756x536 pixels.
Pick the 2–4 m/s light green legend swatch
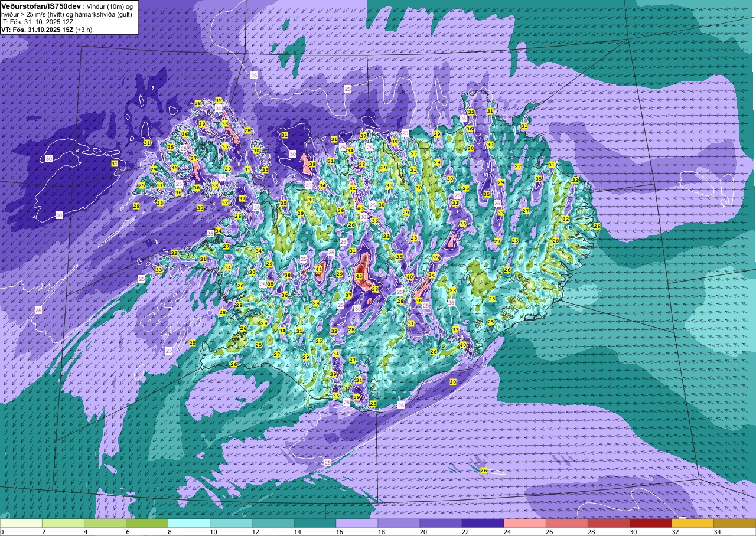pyautogui.click(x=63, y=523)
